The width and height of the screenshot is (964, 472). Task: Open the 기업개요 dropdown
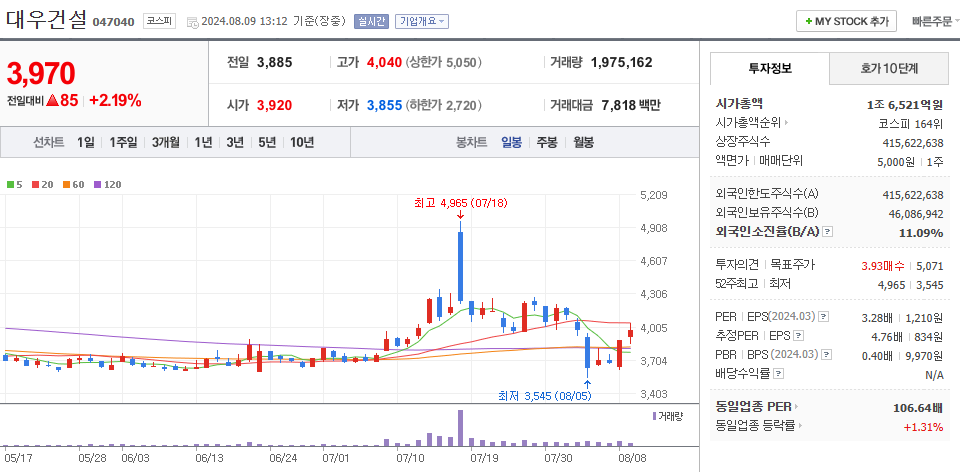pyautogui.click(x=422, y=21)
